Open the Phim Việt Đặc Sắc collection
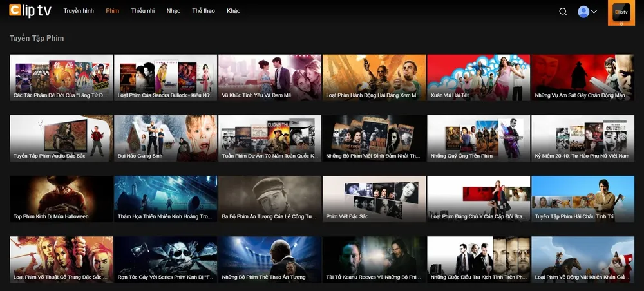Screen dimensions: 644x291 [374, 198]
